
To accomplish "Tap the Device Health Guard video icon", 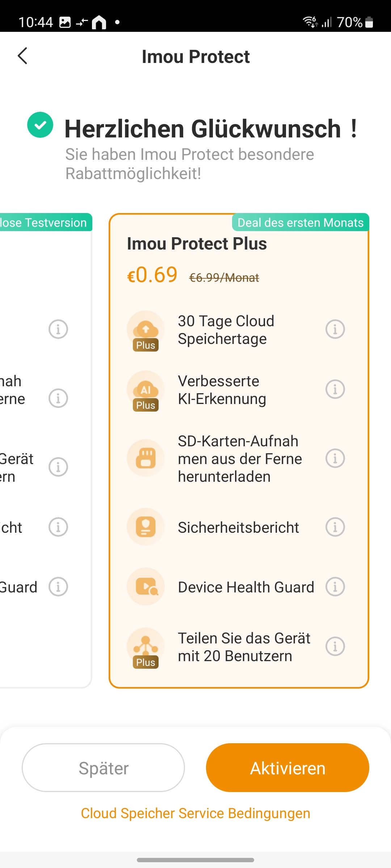I will click(x=146, y=587).
